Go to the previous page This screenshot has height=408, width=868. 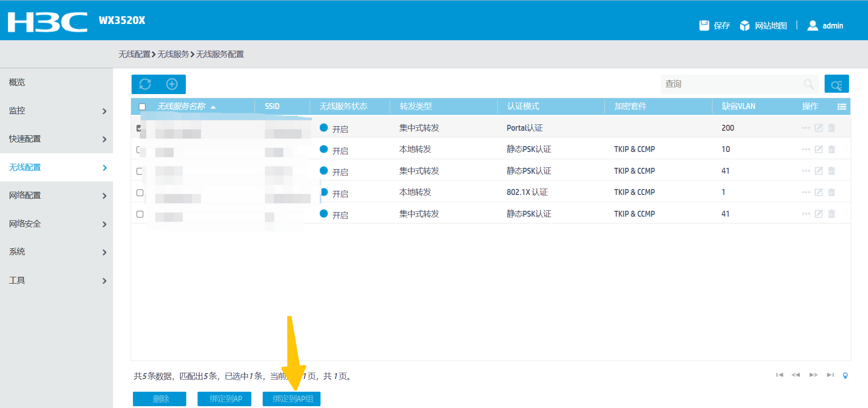pyautogui.click(x=796, y=375)
